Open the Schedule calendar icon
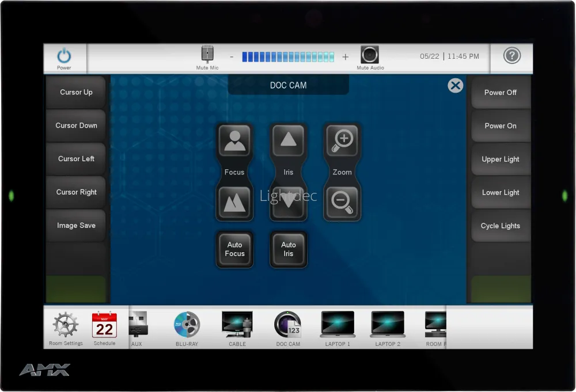 click(104, 326)
